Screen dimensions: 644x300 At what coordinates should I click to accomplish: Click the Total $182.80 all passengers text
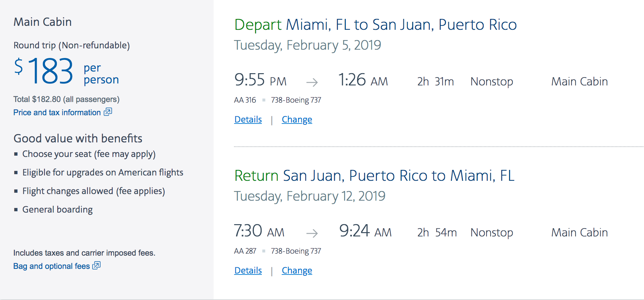click(66, 99)
